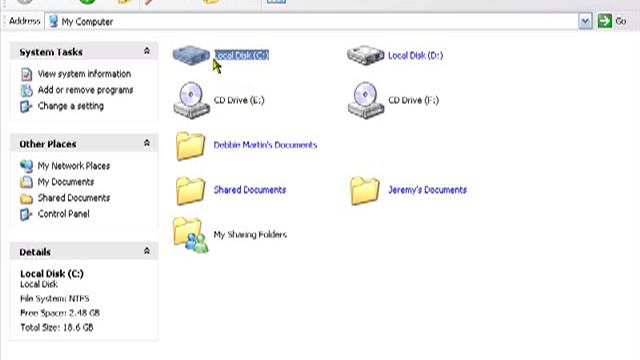Click the Total Size: 18.6 GB detail
Image resolution: width=640 pixels, height=360 pixels.
(x=57, y=327)
